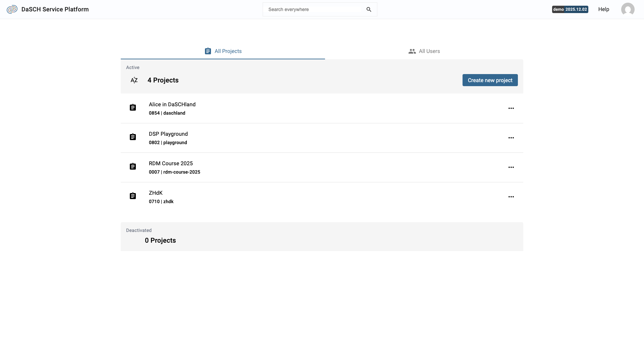Click the DaSCH logo in the header
Viewport: 644px width, 362px height.
point(12,9)
